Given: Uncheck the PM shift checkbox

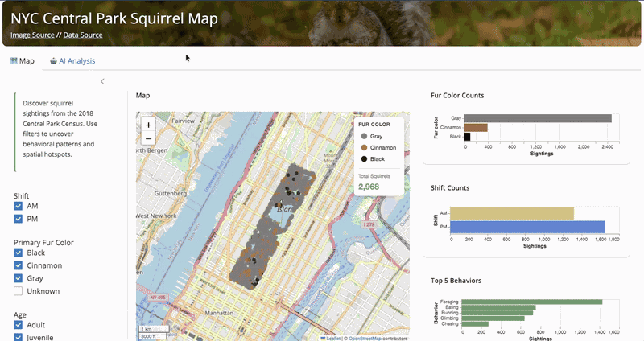Looking at the screenshot, I should pyautogui.click(x=19, y=220).
